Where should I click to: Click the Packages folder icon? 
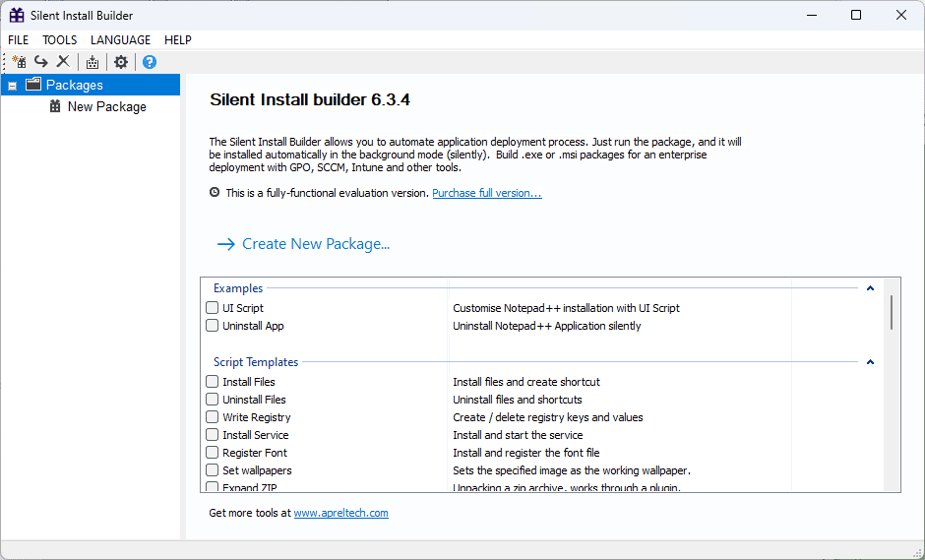pos(33,85)
